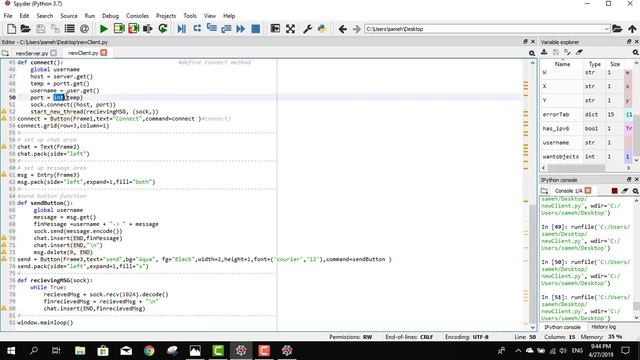Image resolution: width=640 pixels, height=360 pixels.
Task: Remove all variables with the eraser icon
Action: (x=579, y=52)
